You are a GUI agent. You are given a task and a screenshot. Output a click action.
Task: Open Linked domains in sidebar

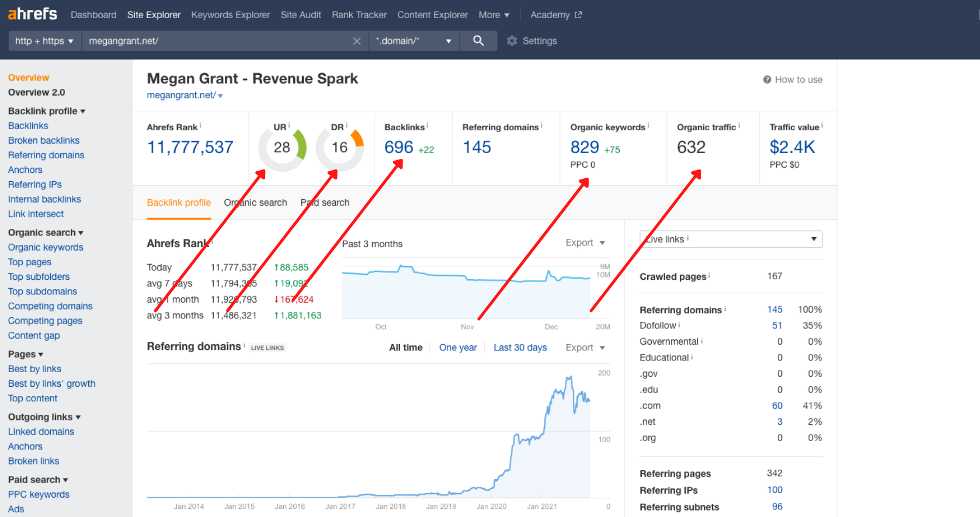tap(41, 432)
